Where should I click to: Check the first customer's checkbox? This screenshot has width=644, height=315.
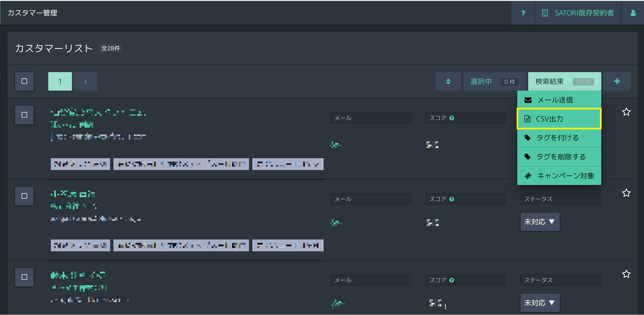click(x=24, y=115)
